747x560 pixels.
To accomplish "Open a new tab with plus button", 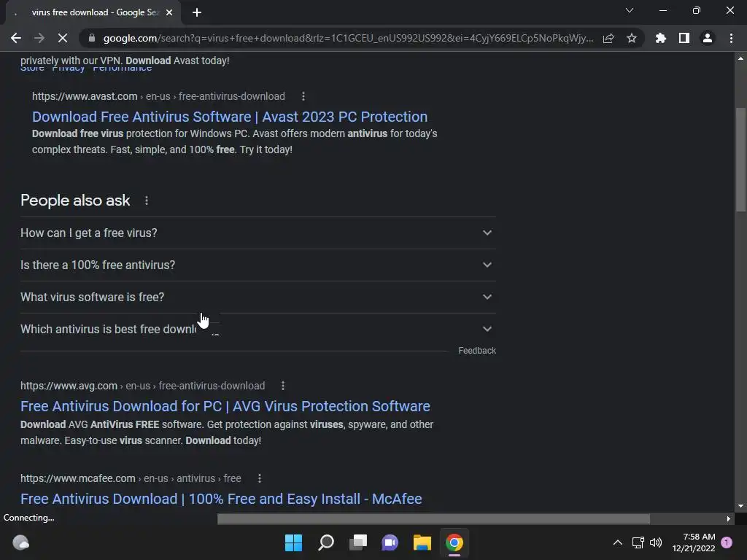I will click(x=197, y=12).
